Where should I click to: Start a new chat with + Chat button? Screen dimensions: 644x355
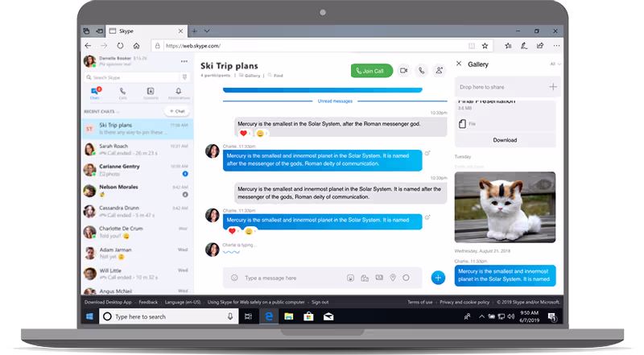point(177,111)
